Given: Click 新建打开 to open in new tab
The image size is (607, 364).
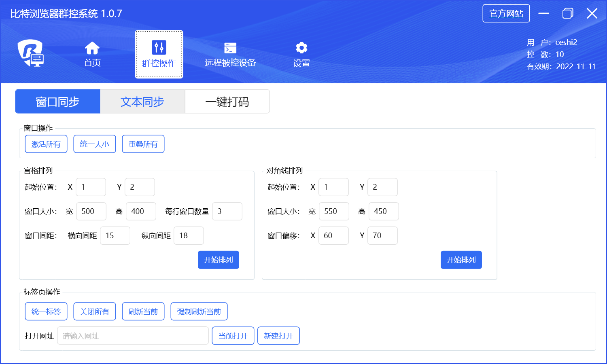Looking at the screenshot, I should click(x=278, y=336).
